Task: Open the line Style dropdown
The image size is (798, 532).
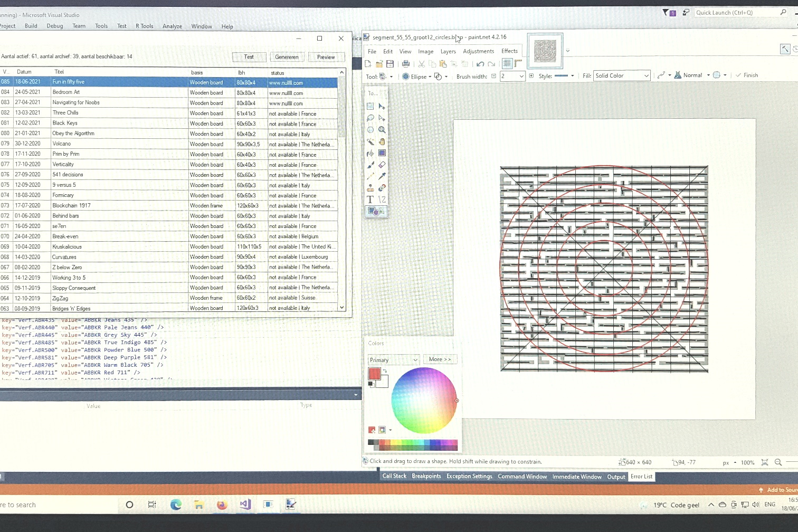Action: (x=564, y=76)
